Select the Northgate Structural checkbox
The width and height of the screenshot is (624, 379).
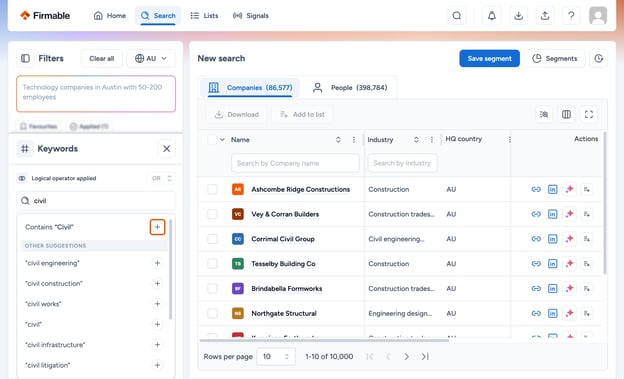coord(212,313)
